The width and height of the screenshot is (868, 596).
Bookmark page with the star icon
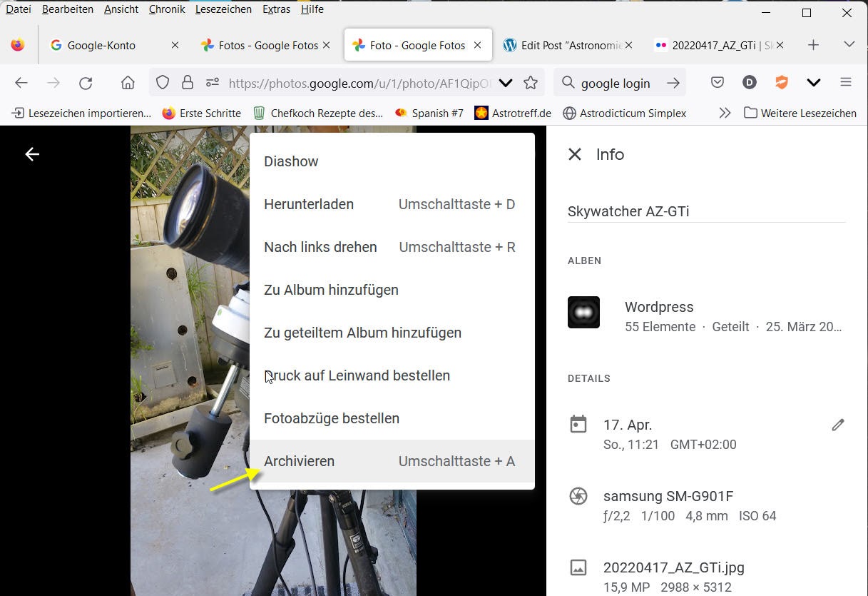coord(530,83)
